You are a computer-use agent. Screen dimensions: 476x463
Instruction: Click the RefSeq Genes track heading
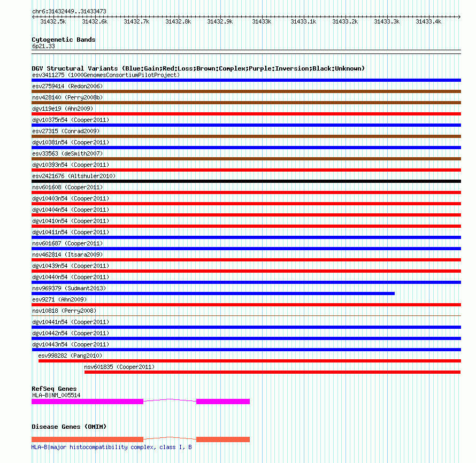click(x=54, y=389)
